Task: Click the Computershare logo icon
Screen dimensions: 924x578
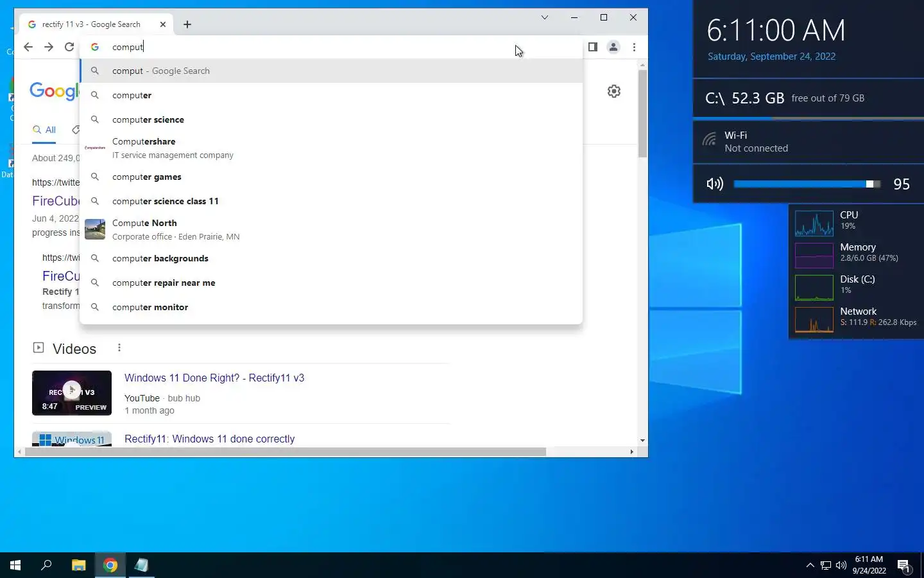Action: 95,148
